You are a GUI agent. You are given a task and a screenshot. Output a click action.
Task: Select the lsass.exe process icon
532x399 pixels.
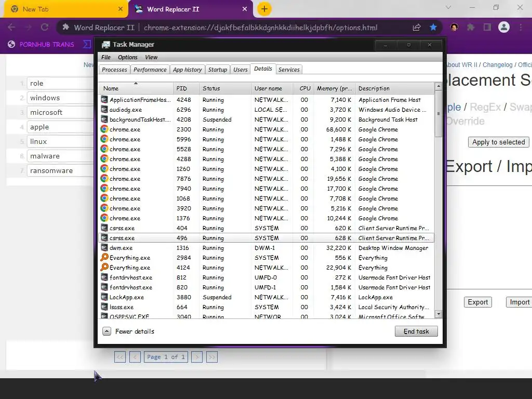tap(104, 307)
